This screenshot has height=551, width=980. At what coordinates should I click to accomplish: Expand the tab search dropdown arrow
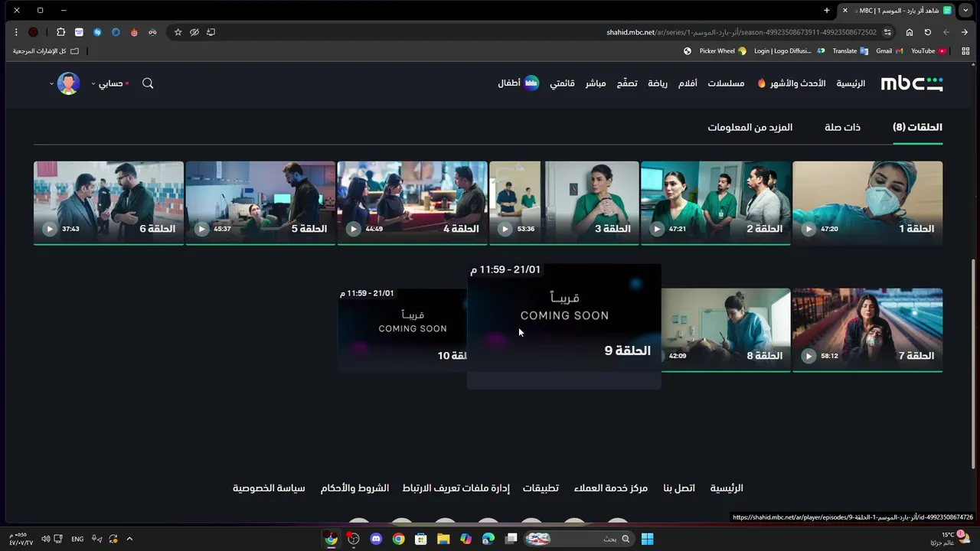(965, 11)
